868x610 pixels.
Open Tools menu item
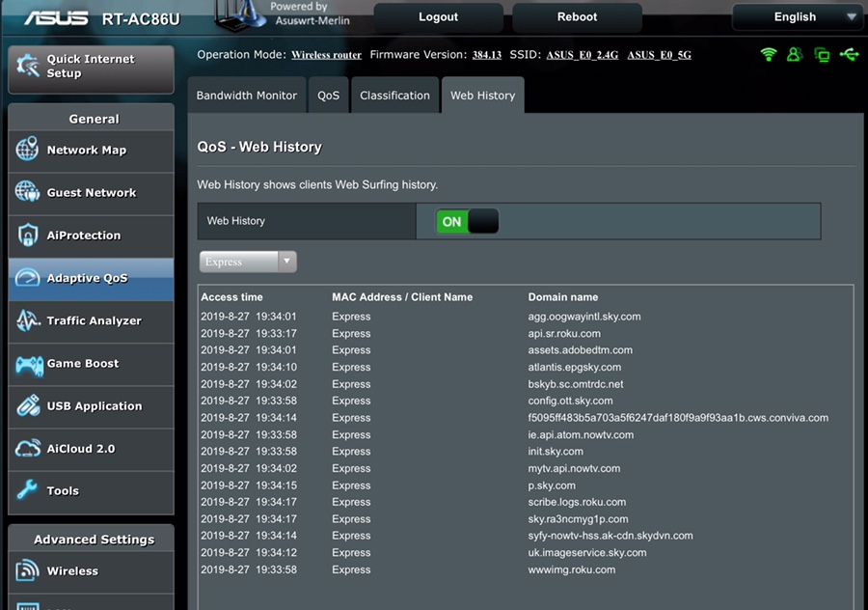[x=92, y=491]
